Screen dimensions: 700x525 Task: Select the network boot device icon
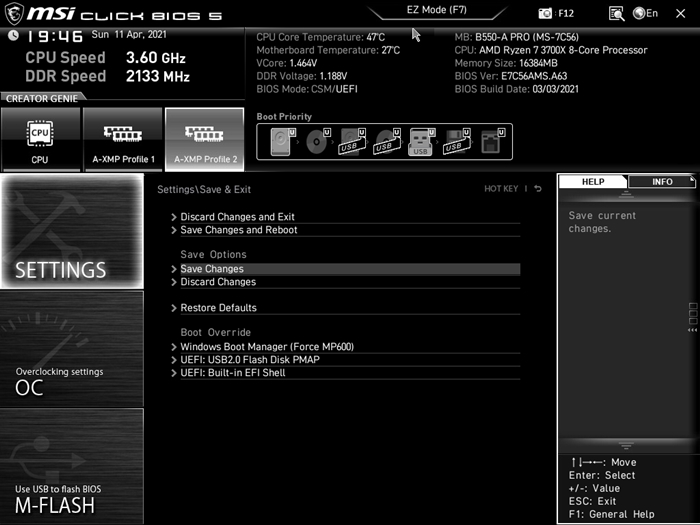point(492,142)
